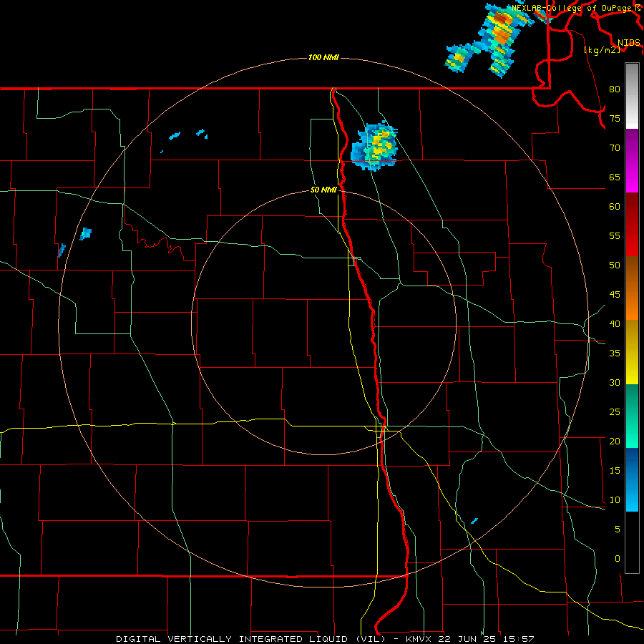
Task: Pick the light blue segment of the color bar
Action: pyautogui.click(x=632, y=495)
